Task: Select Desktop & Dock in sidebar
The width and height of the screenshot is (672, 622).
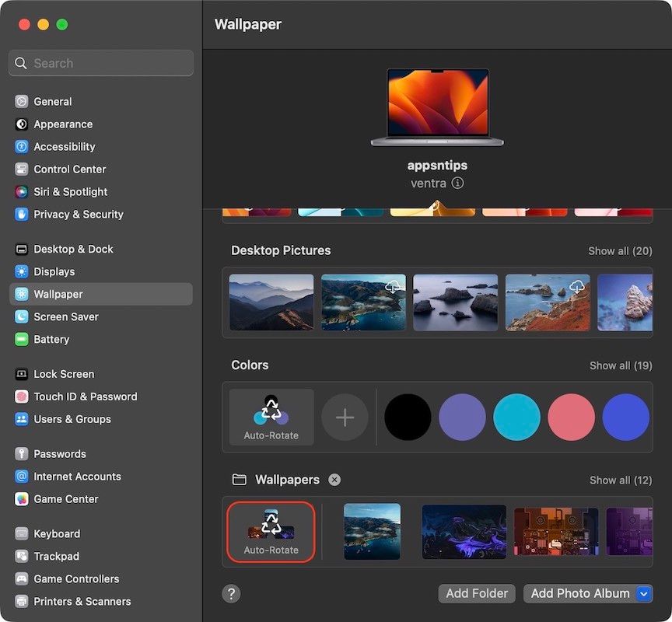Action: (x=73, y=250)
